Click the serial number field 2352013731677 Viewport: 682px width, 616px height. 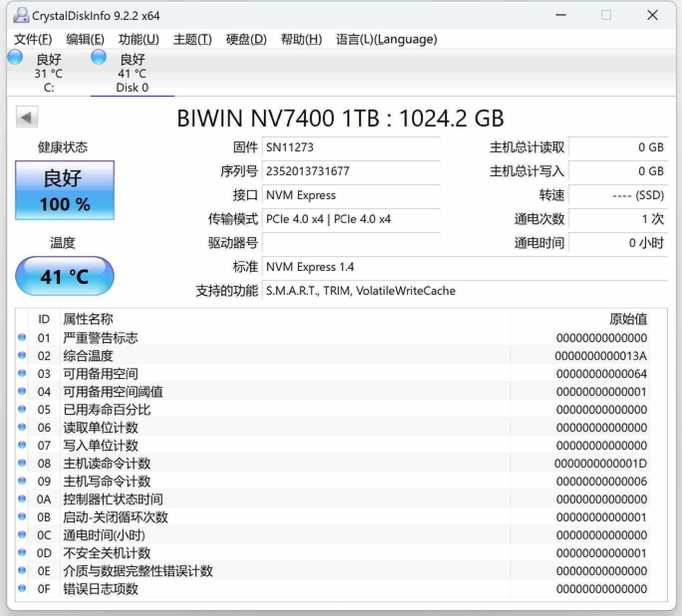(x=351, y=171)
